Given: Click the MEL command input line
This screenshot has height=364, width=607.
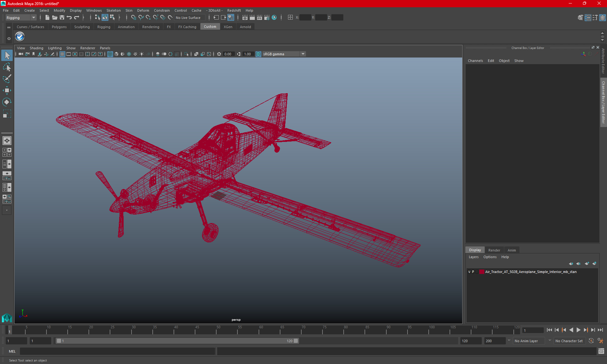Looking at the screenshot, I should tap(117, 351).
